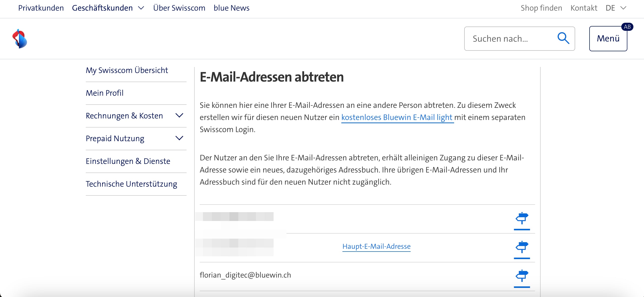This screenshot has width=644, height=297.
Task: Click the Haupt-E-Mail-Adresse link
Action: [x=376, y=246]
